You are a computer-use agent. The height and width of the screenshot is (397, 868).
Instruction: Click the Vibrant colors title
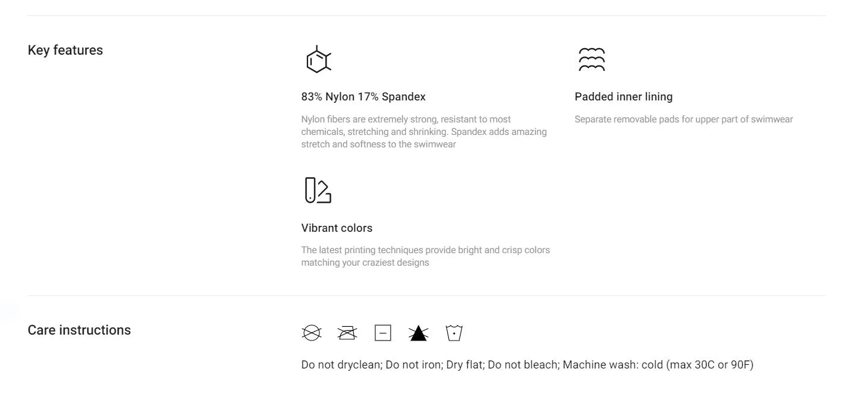(x=337, y=228)
